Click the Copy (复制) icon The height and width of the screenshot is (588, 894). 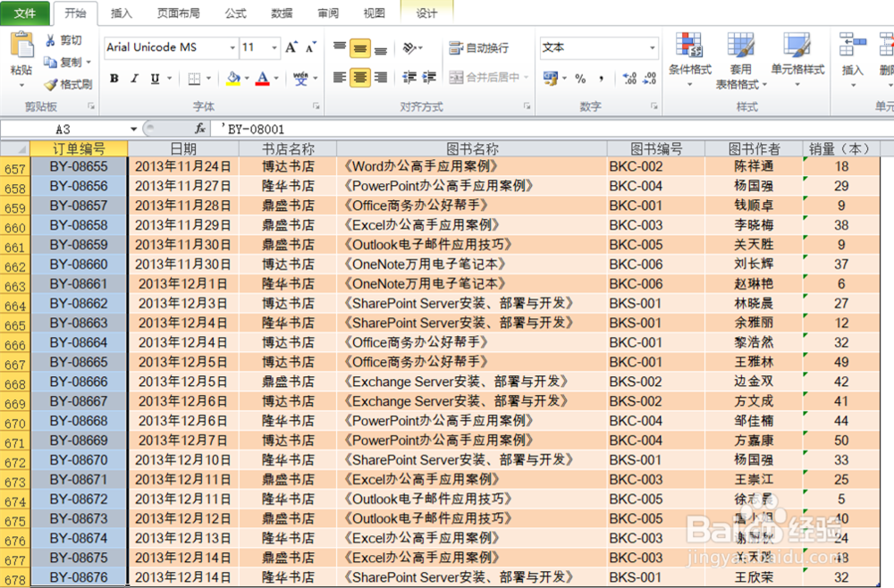click(x=50, y=62)
